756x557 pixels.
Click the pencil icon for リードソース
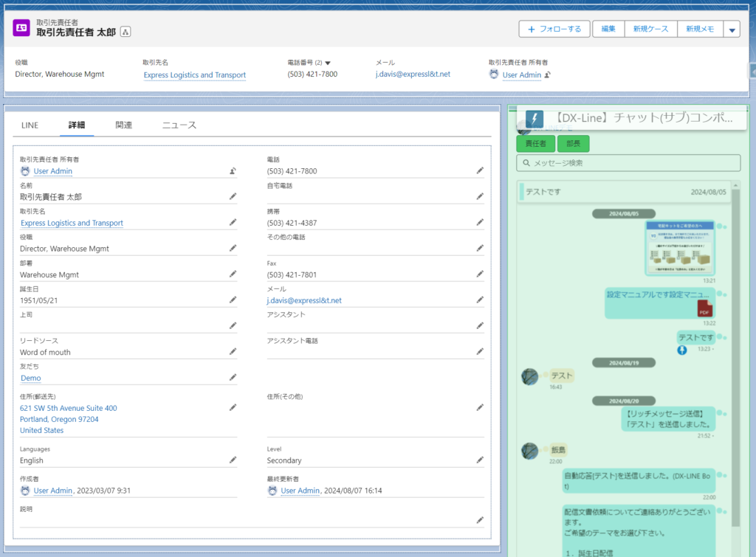(233, 352)
